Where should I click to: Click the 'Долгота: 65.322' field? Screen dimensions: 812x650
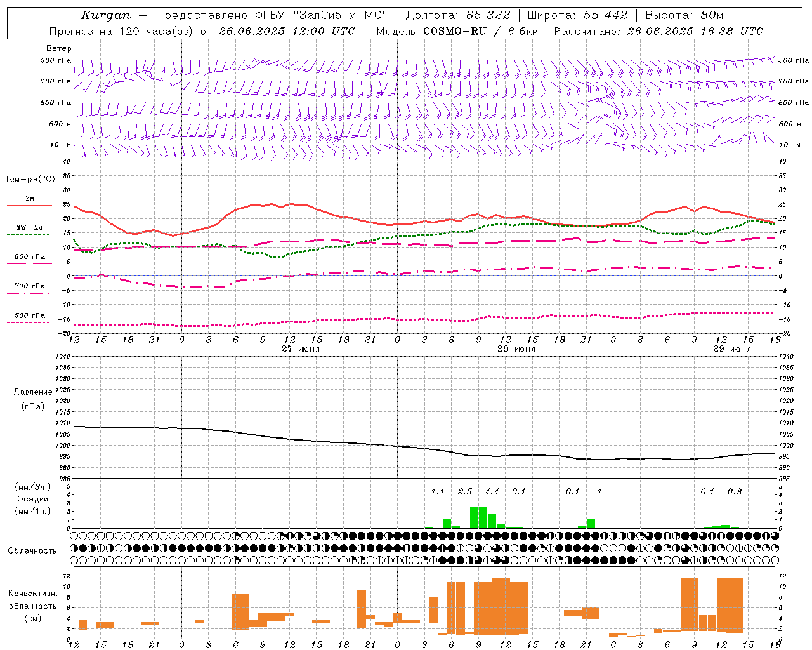[458, 15]
